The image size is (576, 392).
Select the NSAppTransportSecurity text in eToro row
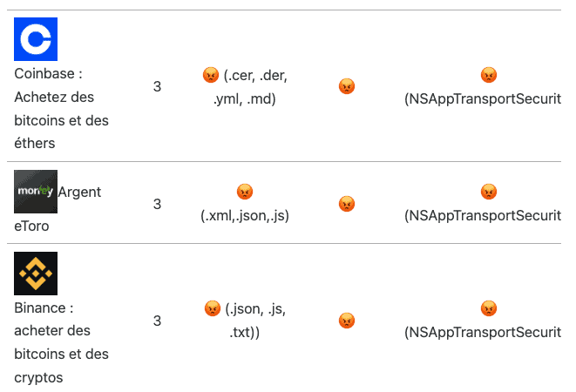click(x=482, y=215)
